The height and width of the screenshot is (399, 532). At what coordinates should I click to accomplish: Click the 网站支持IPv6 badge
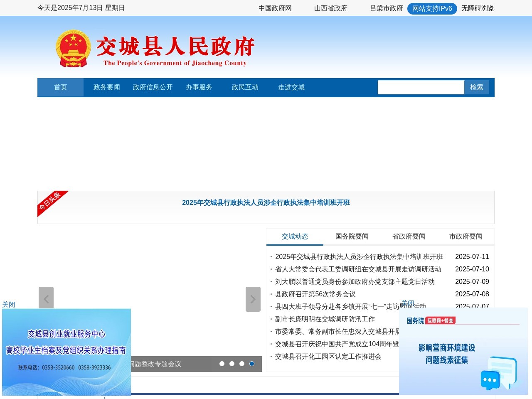point(432,8)
